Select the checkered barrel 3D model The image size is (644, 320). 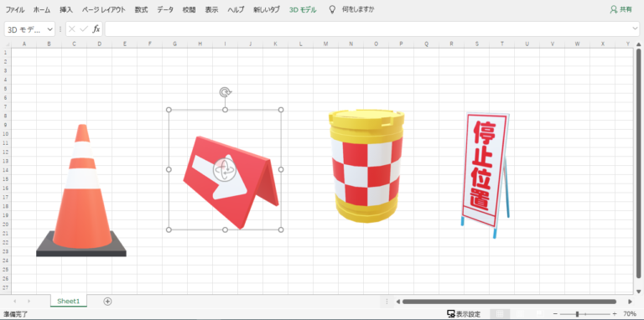366,166
